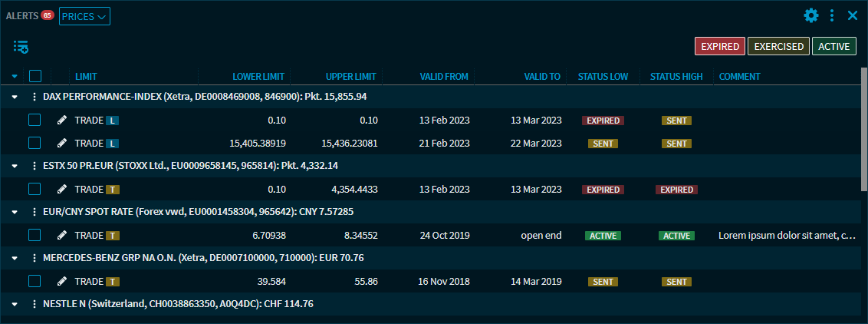Open three-dot menu for DAX Performance-Index group
The image size is (868, 324).
34,97
